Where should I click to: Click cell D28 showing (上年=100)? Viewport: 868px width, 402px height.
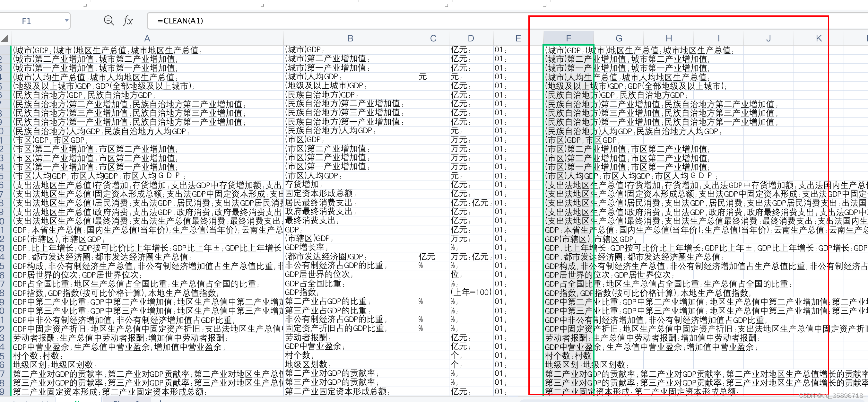click(471, 293)
